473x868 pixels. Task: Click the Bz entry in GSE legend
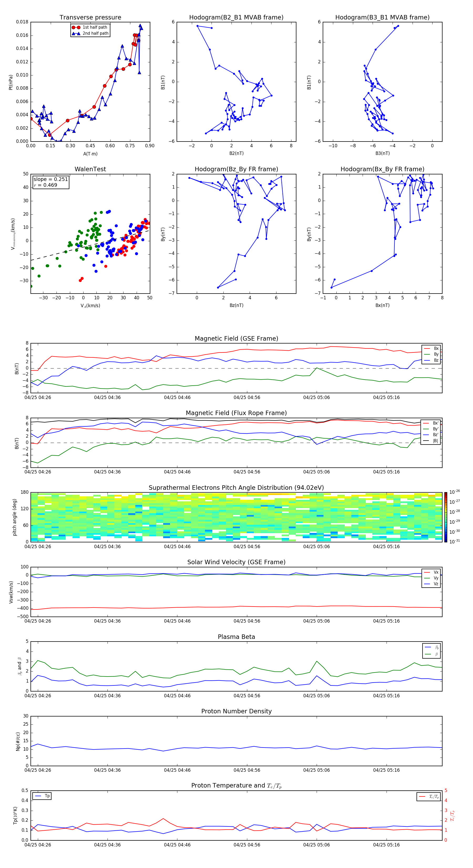[431, 360]
